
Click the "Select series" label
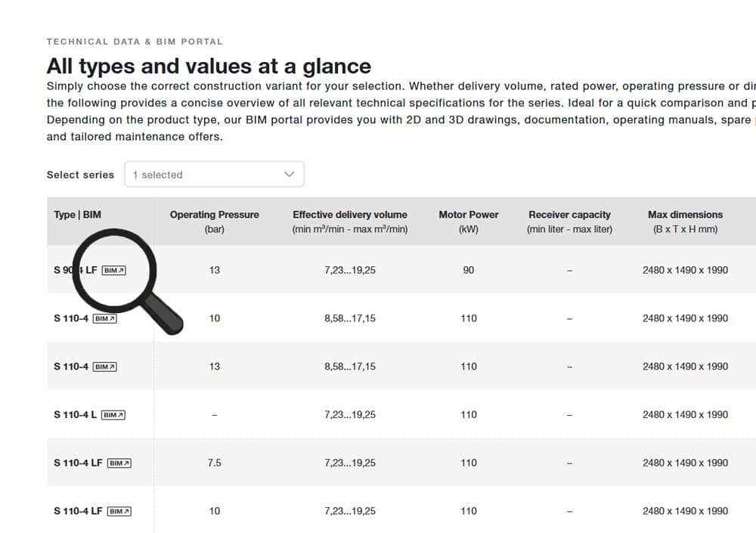pyautogui.click(x=80, y=175)
